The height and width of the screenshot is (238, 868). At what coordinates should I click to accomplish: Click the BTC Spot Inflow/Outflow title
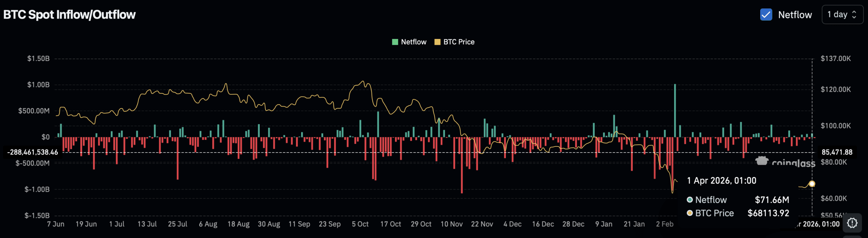(x=70, y=15)
